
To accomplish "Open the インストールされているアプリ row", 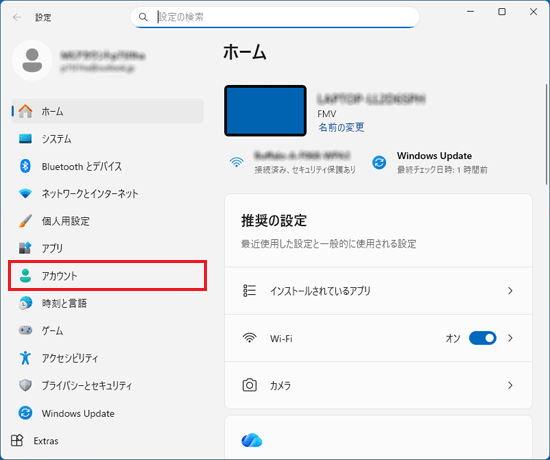I will [x=378, y=291].
